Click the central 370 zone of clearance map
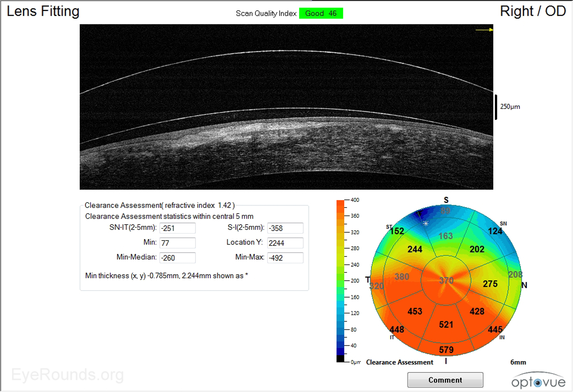Image resolution: width=573 pixels, height=392 pixels. [x=446, y=280]
